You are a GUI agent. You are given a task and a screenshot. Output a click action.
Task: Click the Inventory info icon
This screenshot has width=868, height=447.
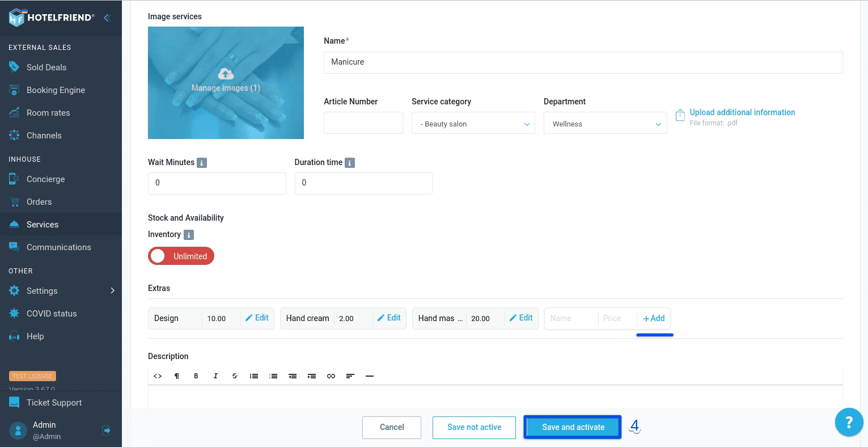[189, 235]
